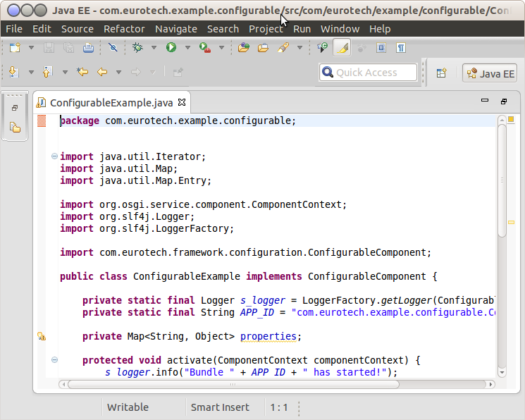Image resolution: width=525 pixels, height=420 pixels.
Task: Launch the Debug bug icon
Action: (x=137, y=48)
